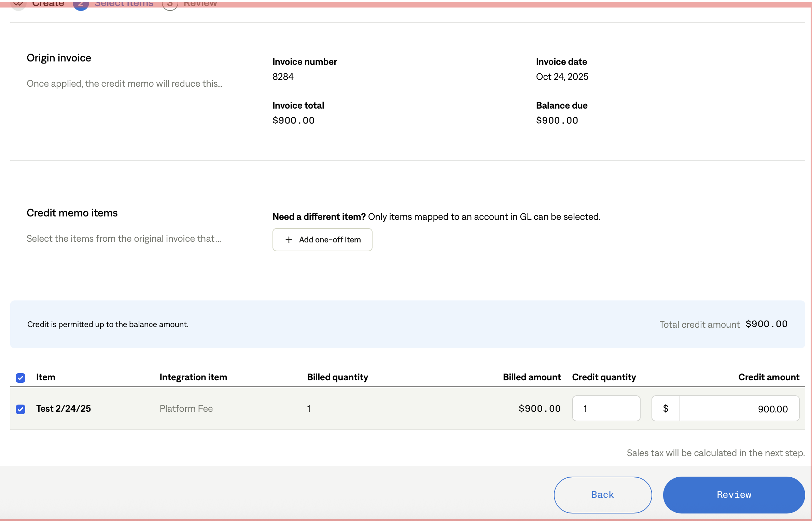Select the Select items step label
The height and width of the screenshot is (521, 812).
click(x=124, y=3)
